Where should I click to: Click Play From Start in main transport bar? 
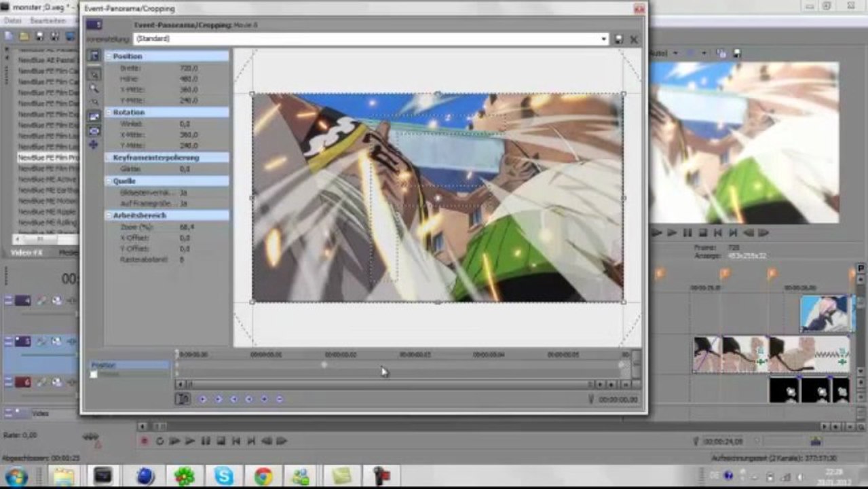(x=174, y=441)
